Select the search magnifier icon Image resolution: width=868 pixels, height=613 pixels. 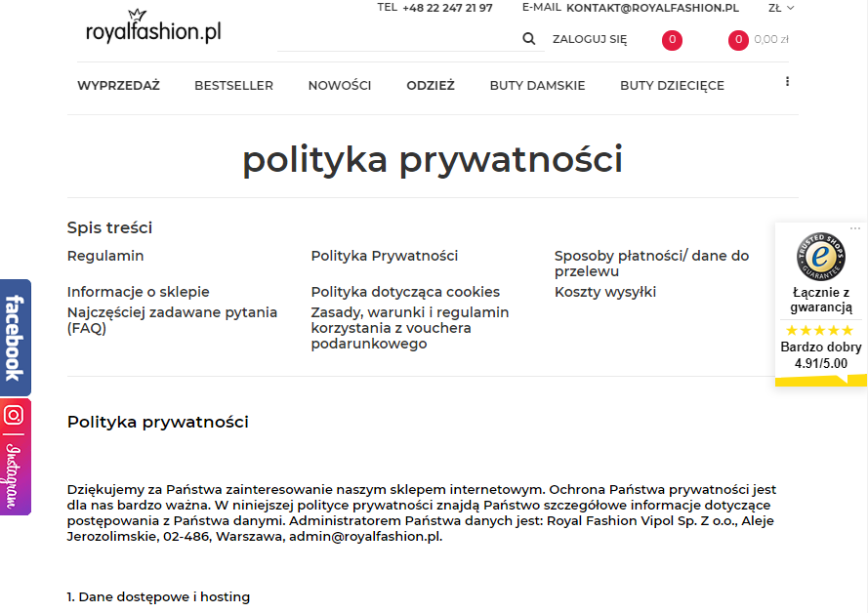point(528,38)
